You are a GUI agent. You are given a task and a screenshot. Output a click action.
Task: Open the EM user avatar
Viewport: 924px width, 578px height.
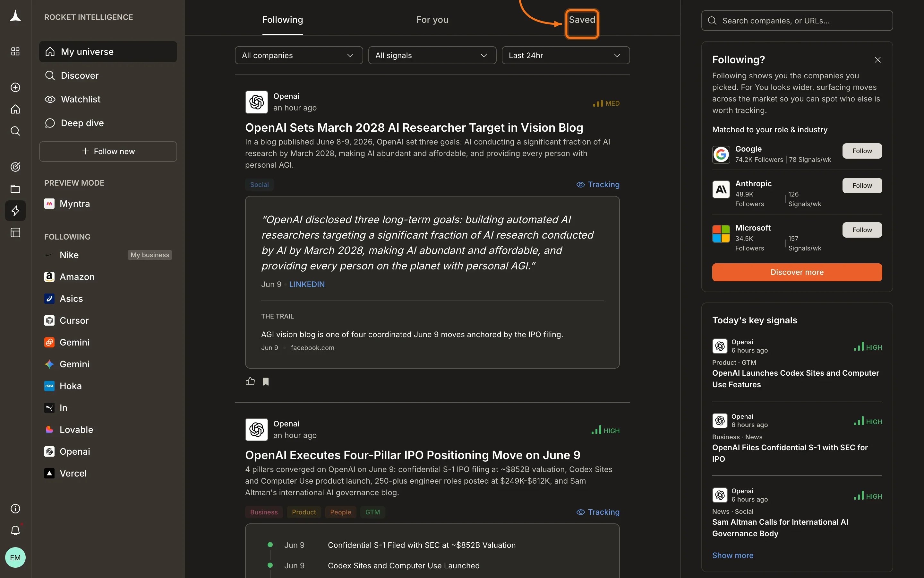click(x=15, y=557)
